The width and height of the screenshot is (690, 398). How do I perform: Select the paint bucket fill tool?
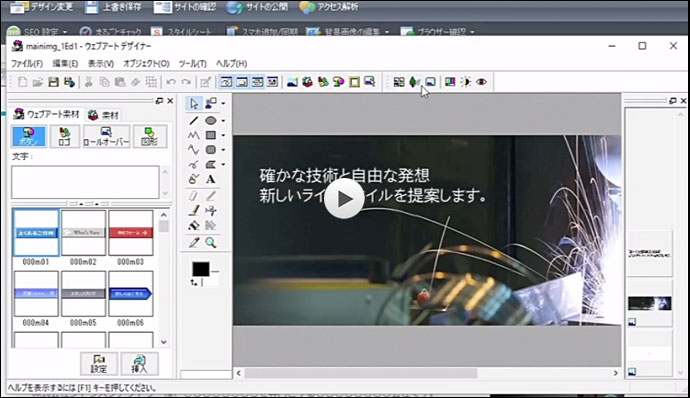(194, 225)
